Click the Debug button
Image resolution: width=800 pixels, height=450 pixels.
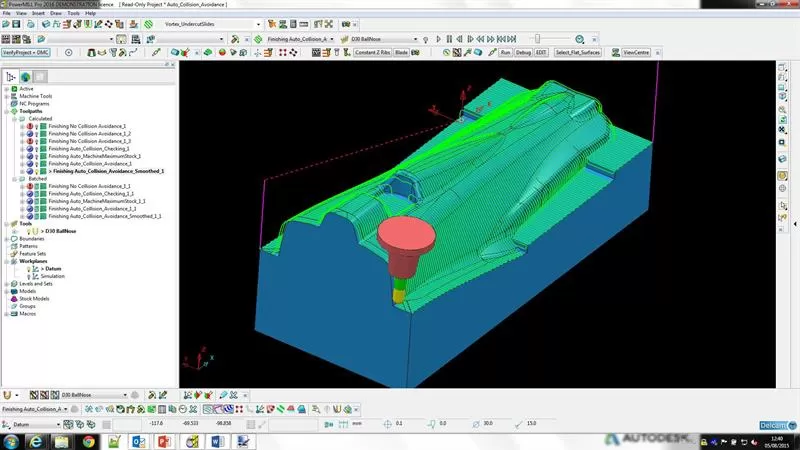pyautogui.click(x=523, y=53)
